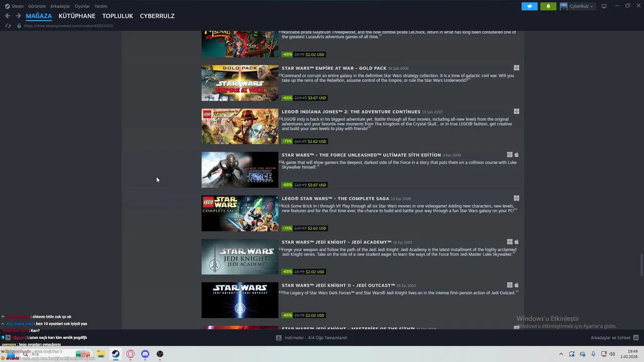Open İndirmeler downloads status in bottom bar
The image size is (644, 362).
(312, 338)
